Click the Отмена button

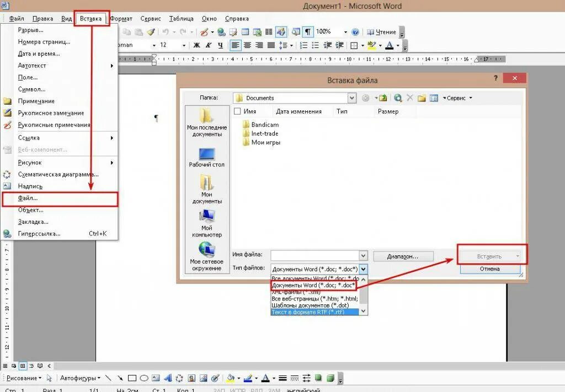pyautogui.click(x=490, y=269)
